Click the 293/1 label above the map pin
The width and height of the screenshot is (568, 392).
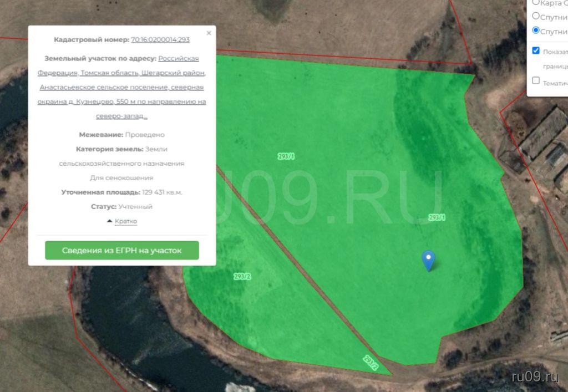437,218
